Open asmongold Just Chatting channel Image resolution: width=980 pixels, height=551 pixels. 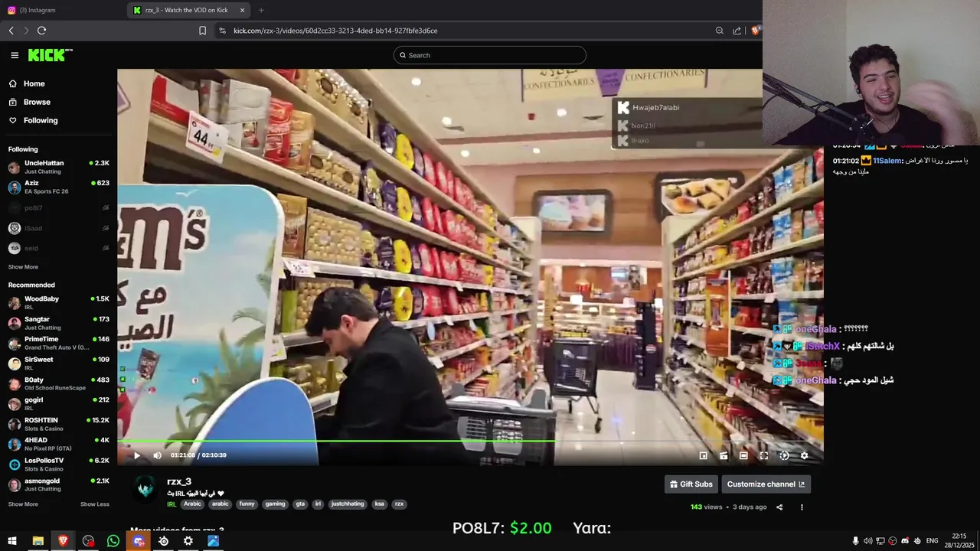(x=59, y=484)
